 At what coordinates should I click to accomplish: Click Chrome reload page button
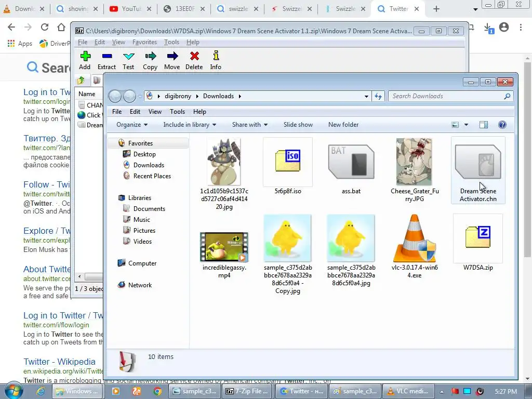(45, 27)
